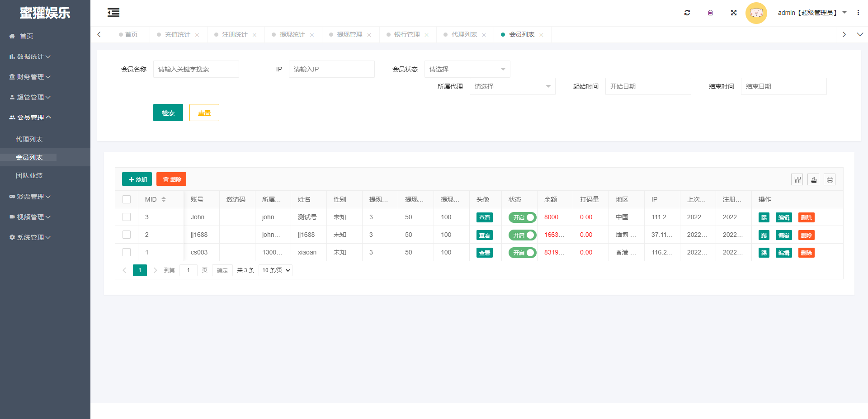868x419 pixels.
Task: Expand the 所属代理 agent dropdown
Action: pos(512,86)
